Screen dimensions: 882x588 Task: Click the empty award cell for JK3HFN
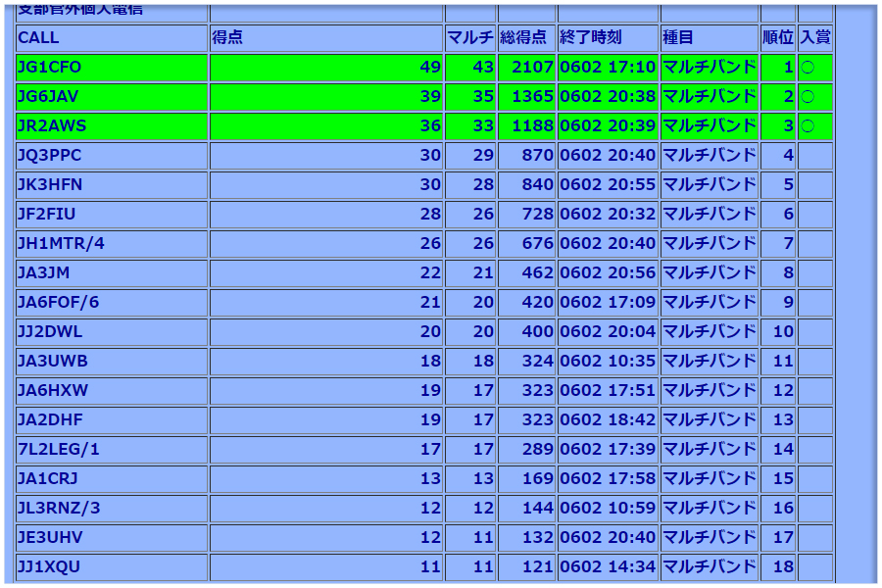pyautogui.click(x=815, y=185)
